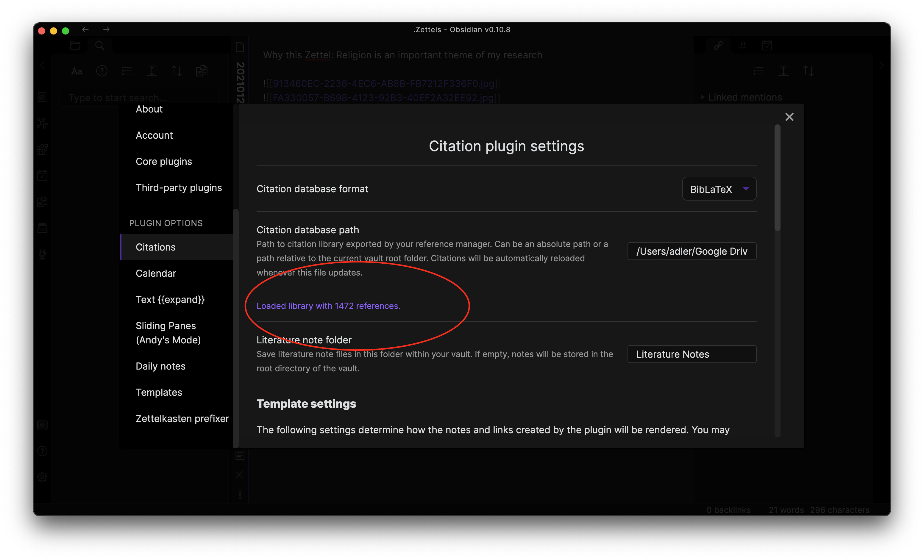924x560 pixels.
Task: Open backlinks link icon tab
Action: coord(718,46)
